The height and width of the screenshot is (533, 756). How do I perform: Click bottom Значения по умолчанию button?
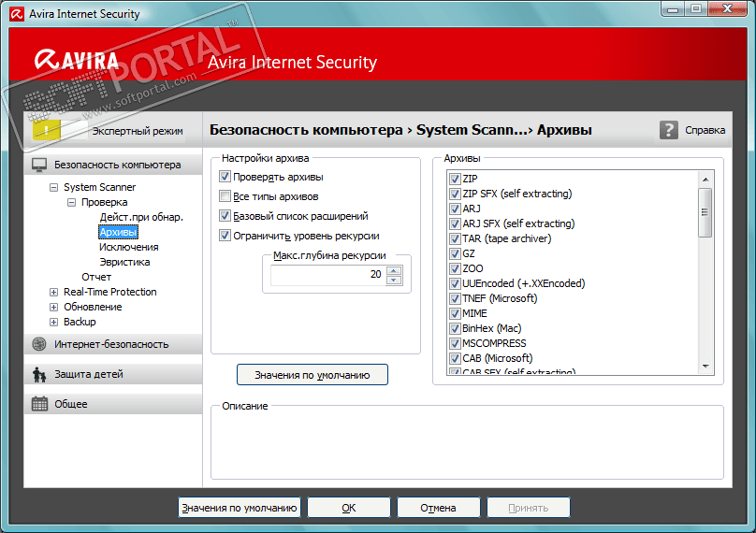pyautogui.click(x=240, y=508)
